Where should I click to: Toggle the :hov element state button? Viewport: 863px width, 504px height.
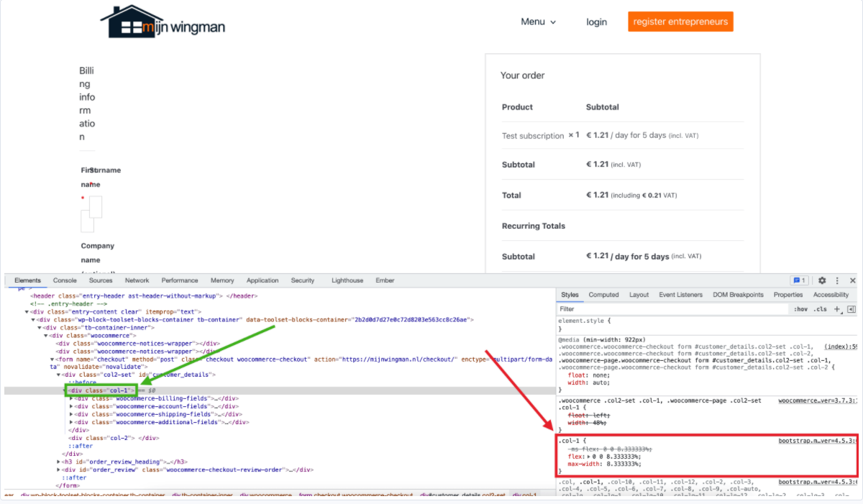pyautogui.click(x=801, y=309)
